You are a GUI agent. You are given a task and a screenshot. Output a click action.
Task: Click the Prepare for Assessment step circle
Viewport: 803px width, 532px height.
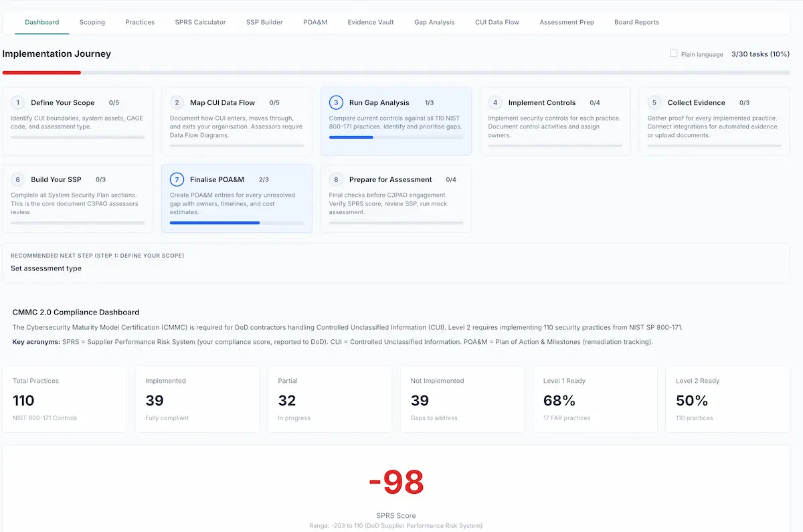pyautogui.click(x=335, y=179)
